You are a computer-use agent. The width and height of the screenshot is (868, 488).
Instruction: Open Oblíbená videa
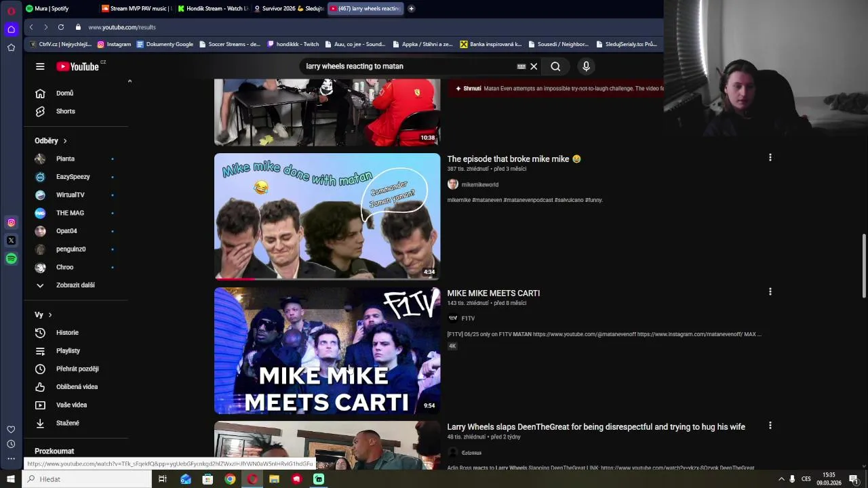tap(76, 387)
